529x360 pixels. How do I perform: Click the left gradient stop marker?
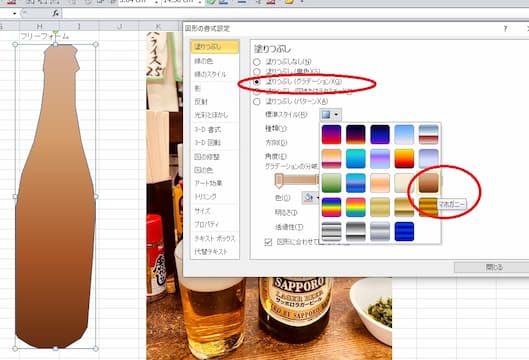[279, 181]
